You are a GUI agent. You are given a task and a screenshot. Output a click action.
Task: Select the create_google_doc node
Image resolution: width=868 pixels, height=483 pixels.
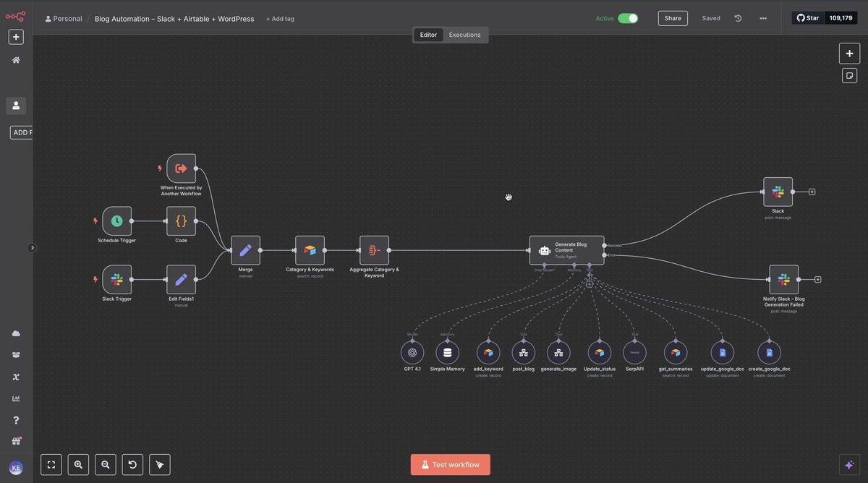[769, 353]
